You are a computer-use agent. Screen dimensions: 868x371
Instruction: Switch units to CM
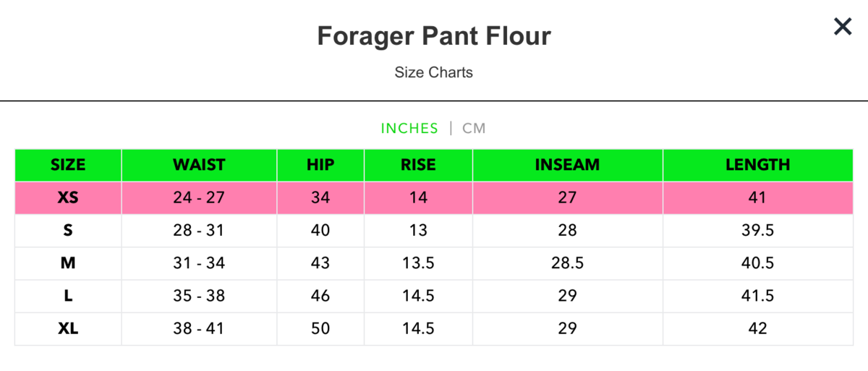(474, 128)
